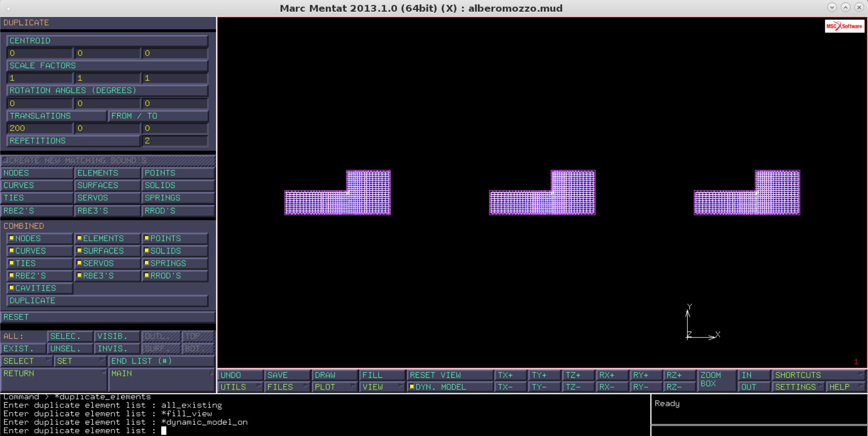Viewport: 868px width, 436px height.
Task: Open the VIEW submenu
Action: 382,387
